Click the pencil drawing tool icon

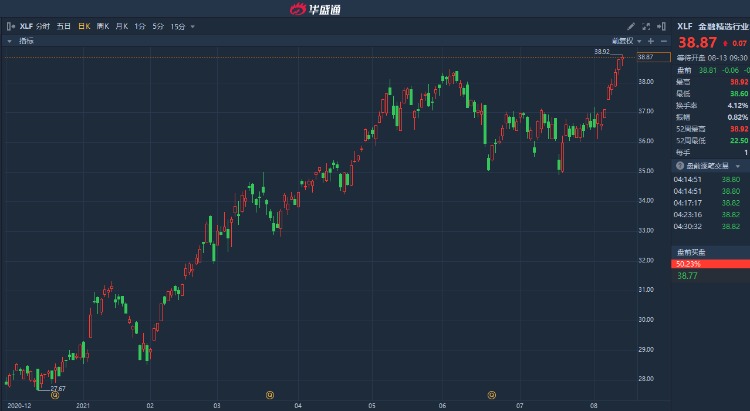[x=631, y=26]
